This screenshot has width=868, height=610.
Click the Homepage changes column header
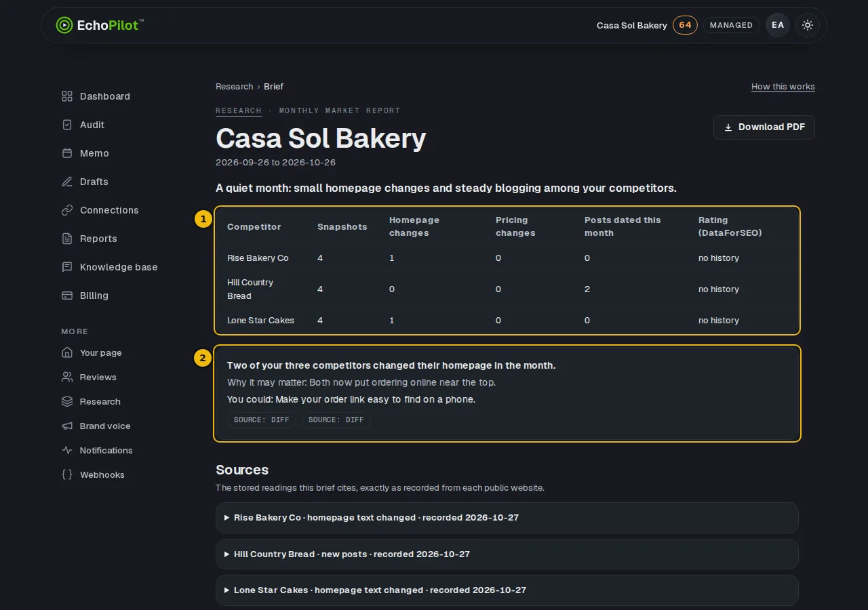coord(414,226)
